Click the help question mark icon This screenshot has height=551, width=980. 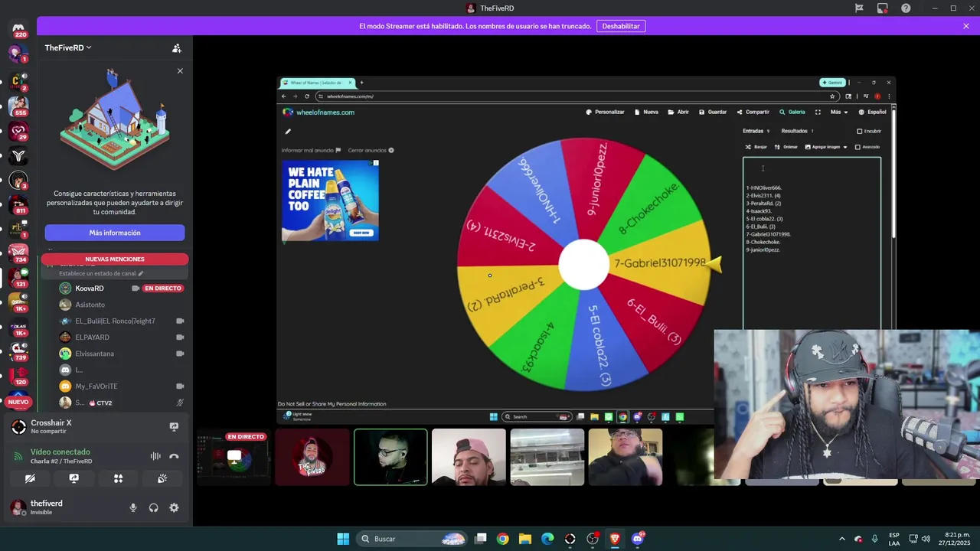click(x=906, y=8)
